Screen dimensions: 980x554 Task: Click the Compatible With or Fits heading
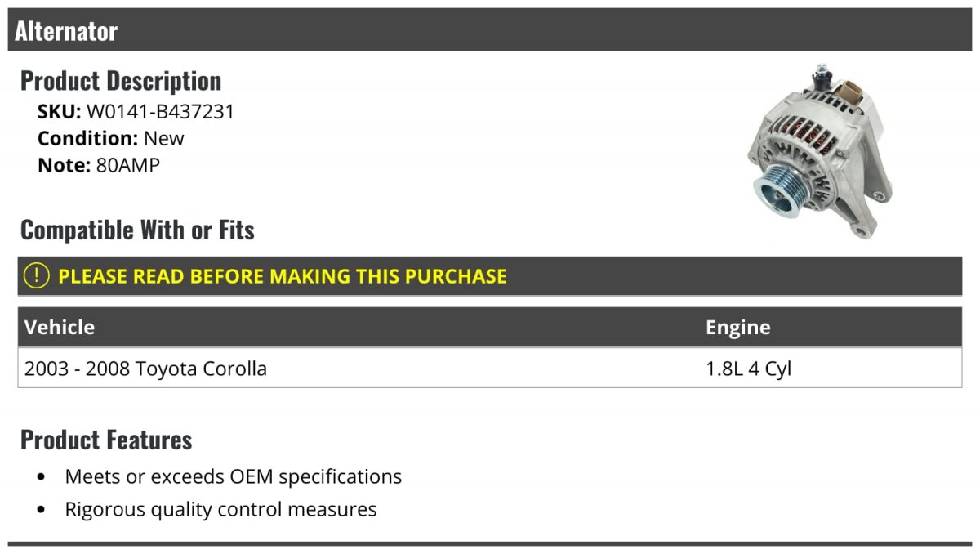pos(137,230)
